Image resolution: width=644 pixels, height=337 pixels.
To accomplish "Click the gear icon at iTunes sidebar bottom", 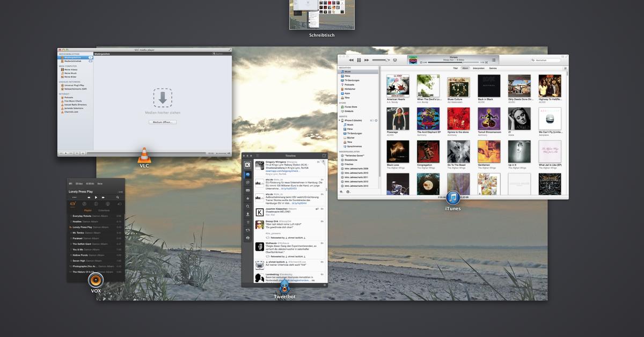I will pyautogui.click(x=348, y=192).
